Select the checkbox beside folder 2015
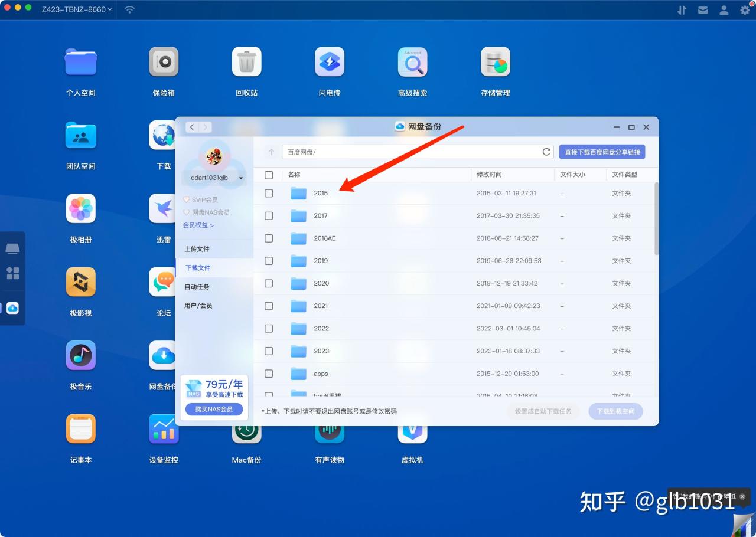Viewport: 756px width, 537px height. (269, 193)
